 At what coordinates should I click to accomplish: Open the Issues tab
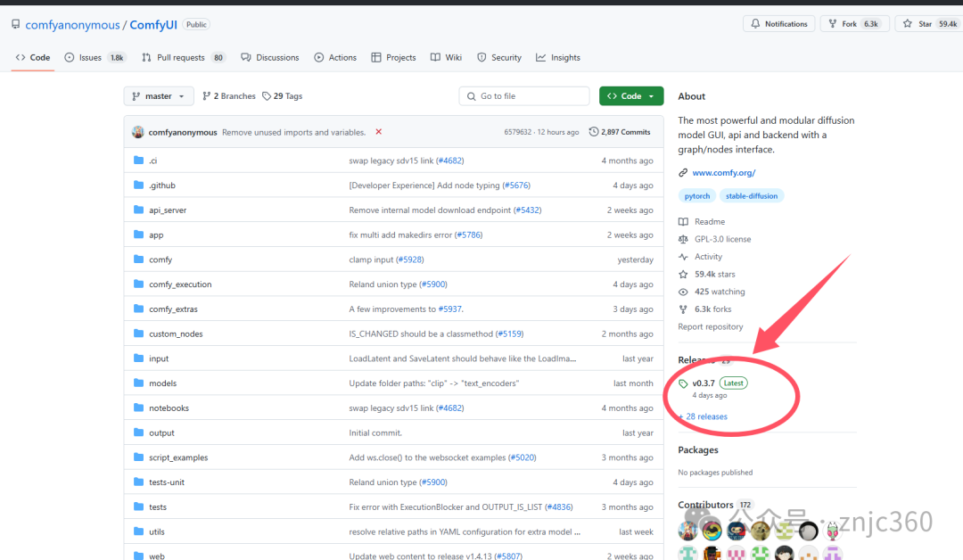click(95, 57)
